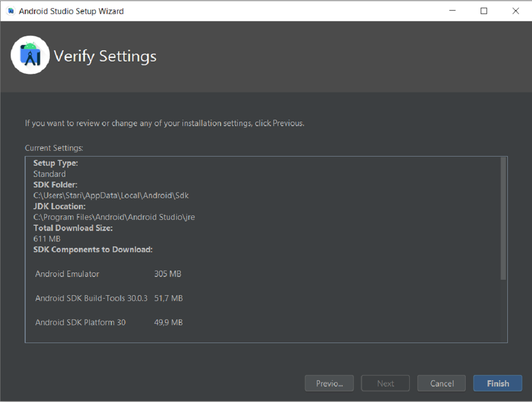Click the Setup Type label

[56, 163]
